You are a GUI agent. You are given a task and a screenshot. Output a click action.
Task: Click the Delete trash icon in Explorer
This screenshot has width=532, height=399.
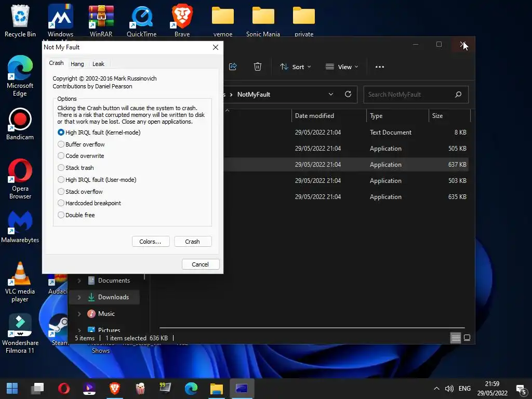point(258,66)
